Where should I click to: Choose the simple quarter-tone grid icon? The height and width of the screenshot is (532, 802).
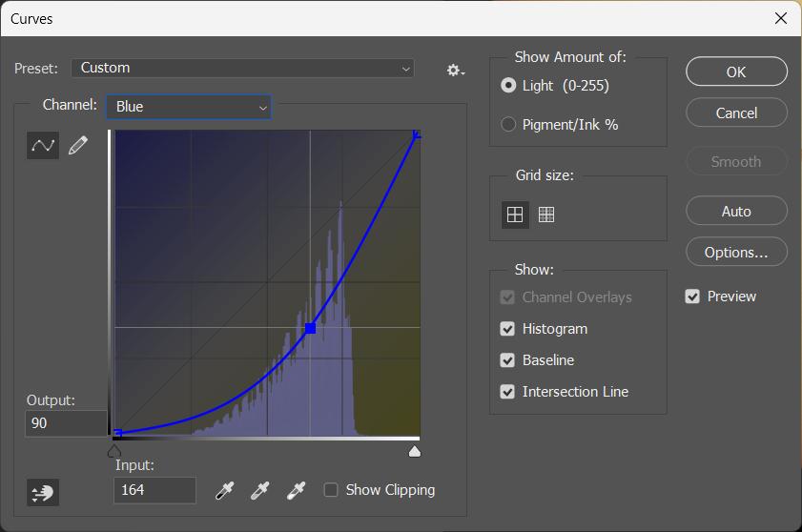pyautogui.click(x=515, y=215)
